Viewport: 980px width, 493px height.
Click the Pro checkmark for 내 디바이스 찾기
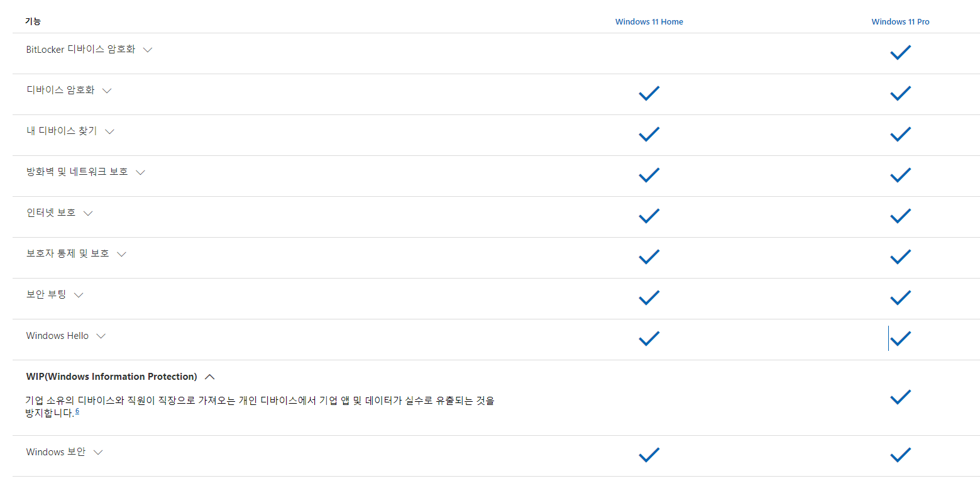[x=900, y=134]
